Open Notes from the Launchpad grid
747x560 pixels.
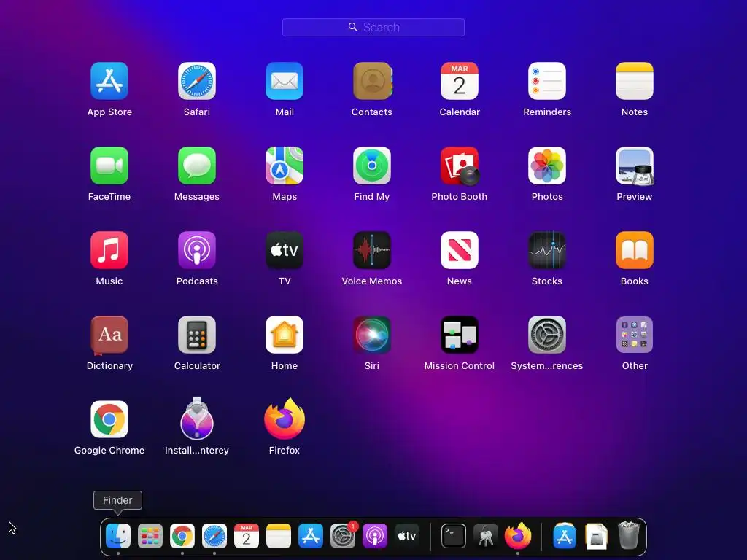[x=635, y=81]
